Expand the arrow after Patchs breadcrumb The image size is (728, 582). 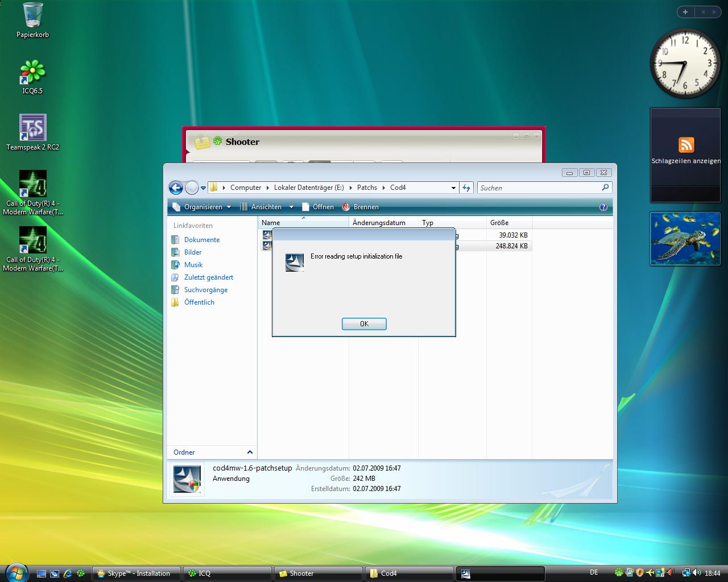pos(384,188)
